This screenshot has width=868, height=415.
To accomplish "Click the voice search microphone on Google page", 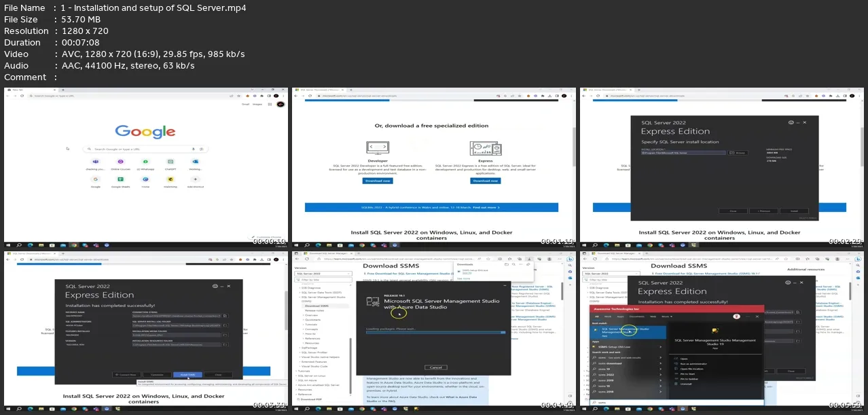I will [x=194, y=149].
